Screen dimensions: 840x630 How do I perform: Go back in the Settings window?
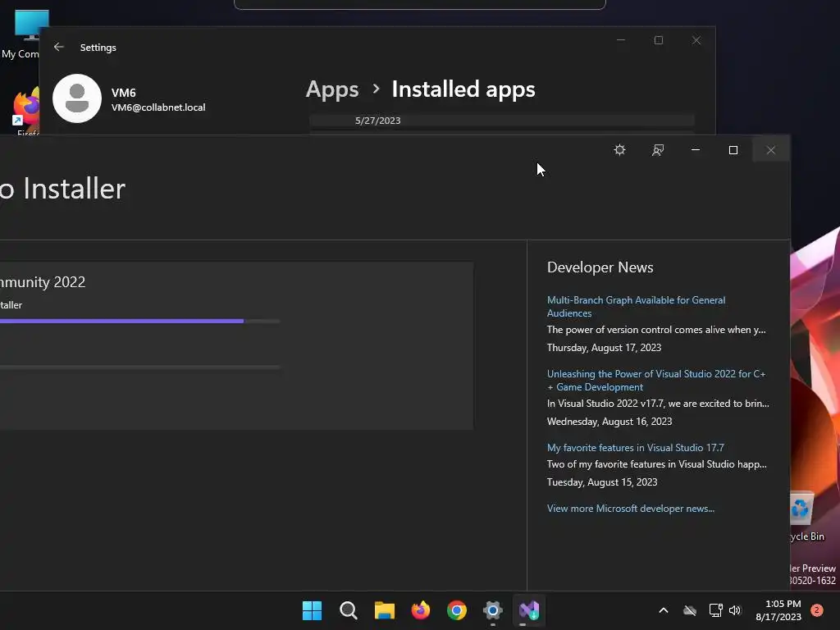click(x=59, y=47)
